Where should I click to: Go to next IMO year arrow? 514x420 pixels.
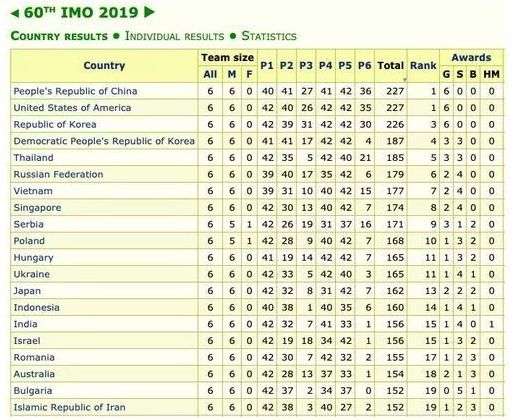(x=149, y=12)
